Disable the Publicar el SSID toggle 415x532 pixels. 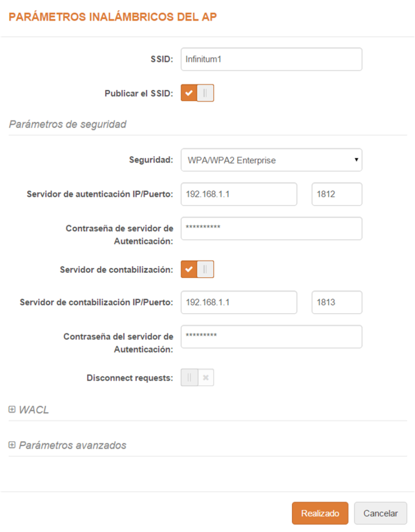point(205,92)
